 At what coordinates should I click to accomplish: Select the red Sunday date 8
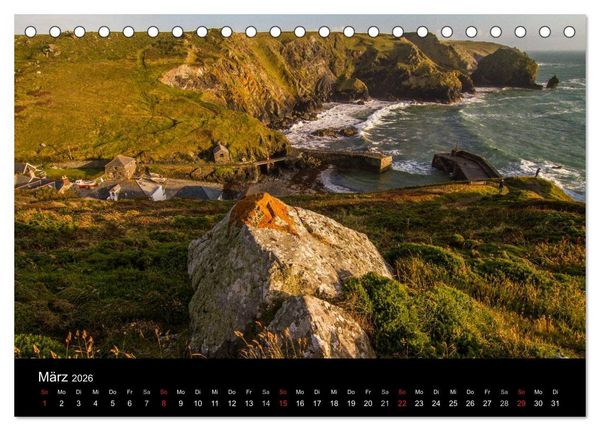(x=164, y=403)
